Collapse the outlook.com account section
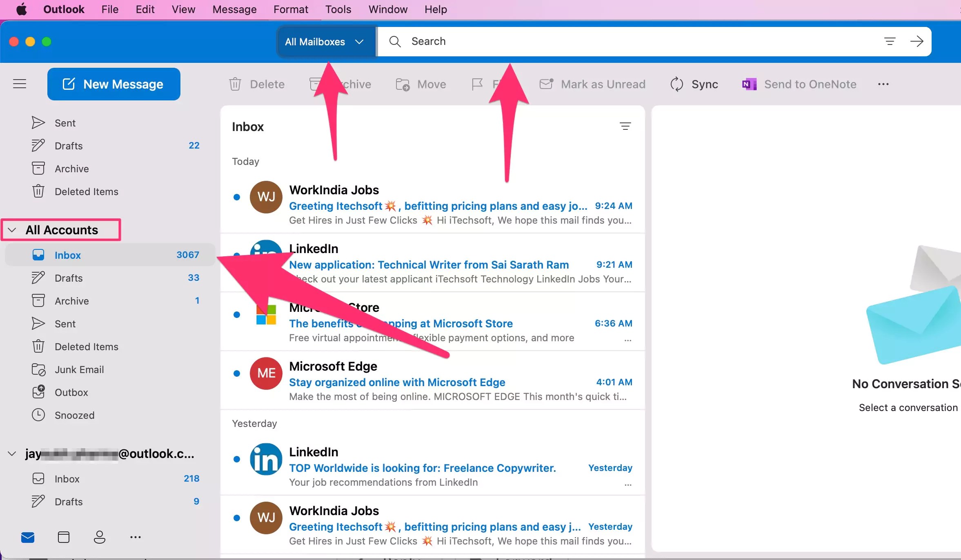This screenshot has height=560, width=961. click(x=11, y=453)
